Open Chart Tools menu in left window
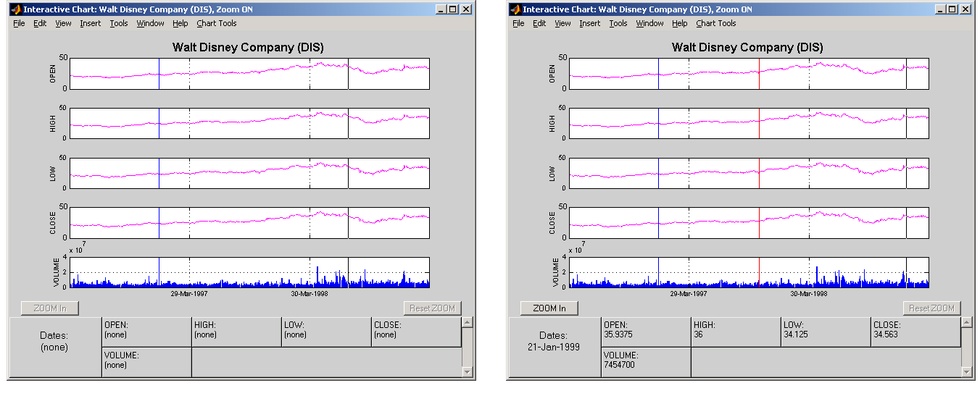The image size is (980, 396). click(217, 23)
